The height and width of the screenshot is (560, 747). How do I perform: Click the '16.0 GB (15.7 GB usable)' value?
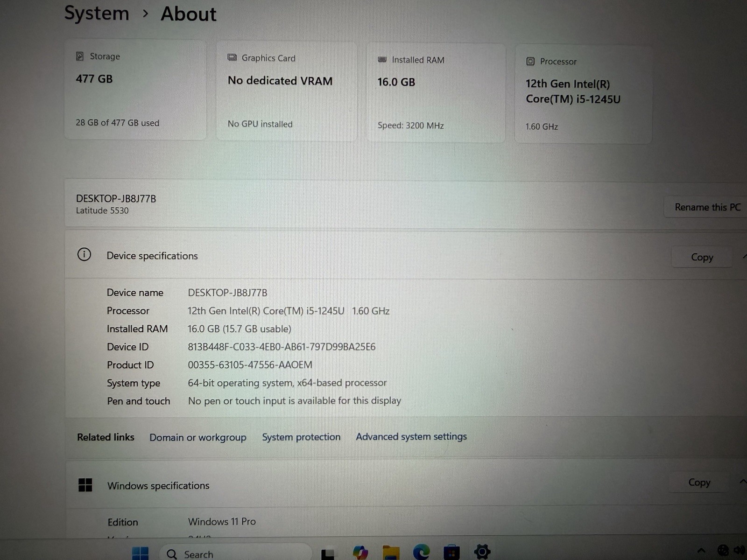[x=240, y=329]
